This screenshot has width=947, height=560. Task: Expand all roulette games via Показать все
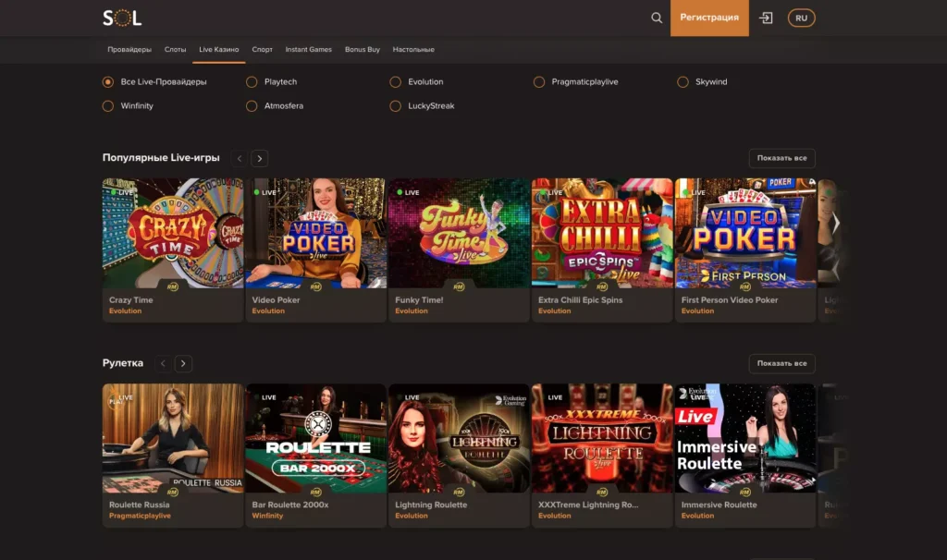pyautogui.click(x=781, y=363)
